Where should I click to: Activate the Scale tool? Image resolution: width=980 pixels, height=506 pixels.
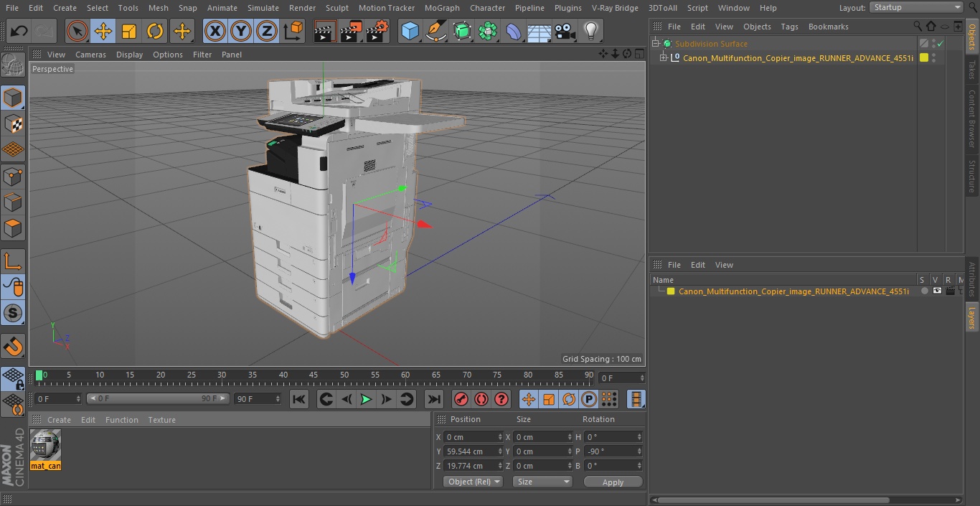click(x=129, y=31)
